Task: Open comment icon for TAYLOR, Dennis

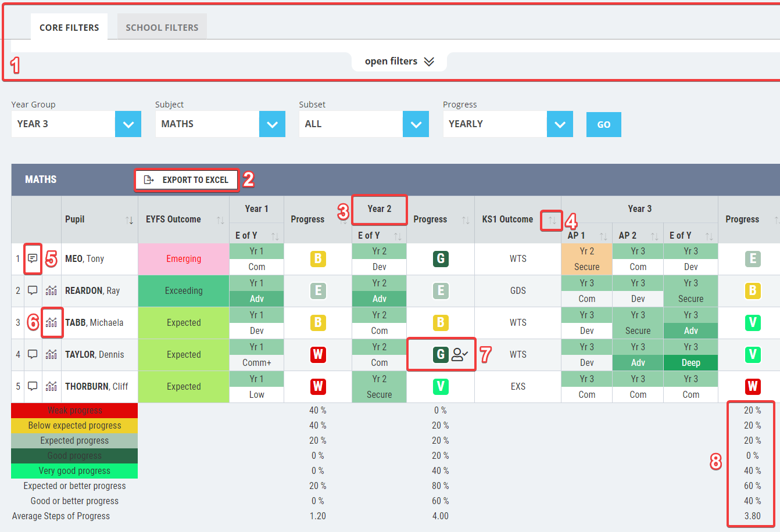Action: coord(33,354)
